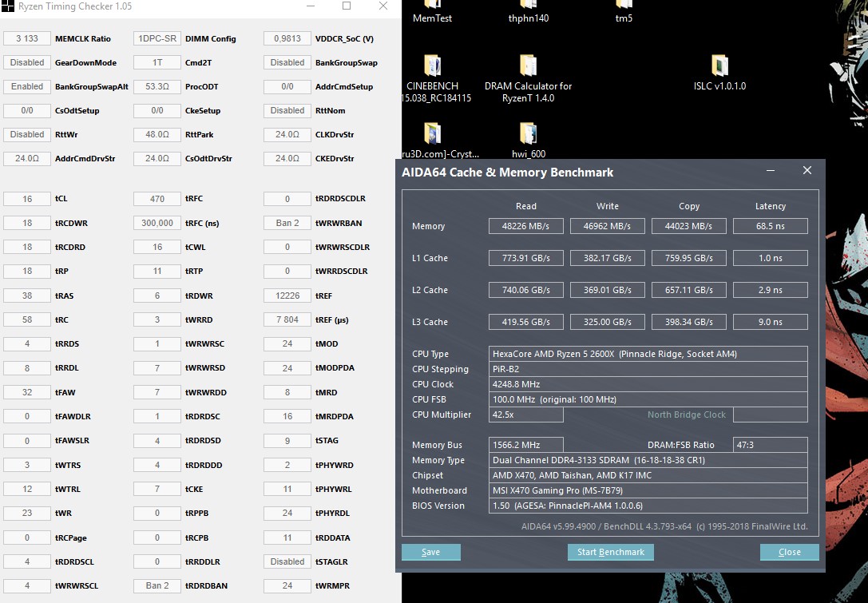Click the tWTRL value 12

click(x=27, y=489)
